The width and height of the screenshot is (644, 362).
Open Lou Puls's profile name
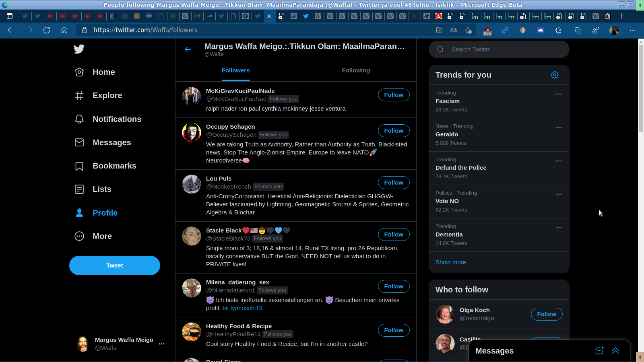click(219, 179)
